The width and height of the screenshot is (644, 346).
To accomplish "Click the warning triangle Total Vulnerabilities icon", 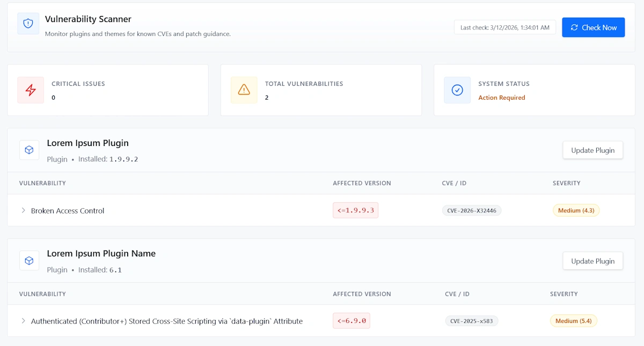I will point(244,90).
